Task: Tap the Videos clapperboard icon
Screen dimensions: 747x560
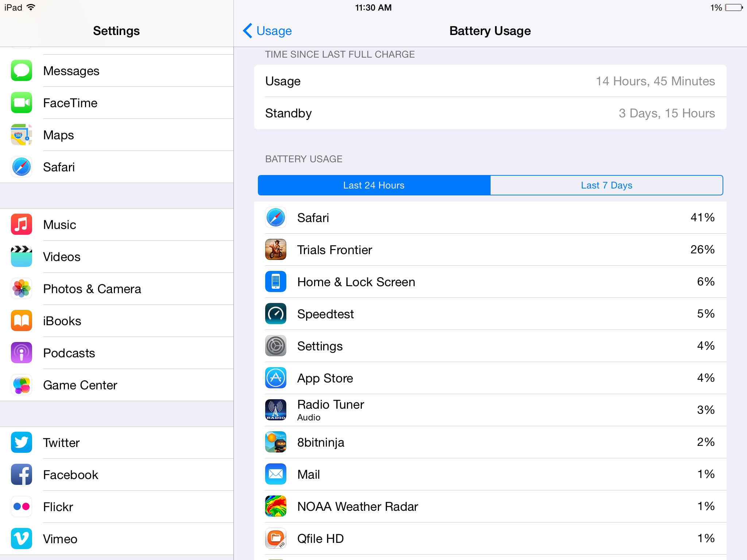Action: point(22,257)
